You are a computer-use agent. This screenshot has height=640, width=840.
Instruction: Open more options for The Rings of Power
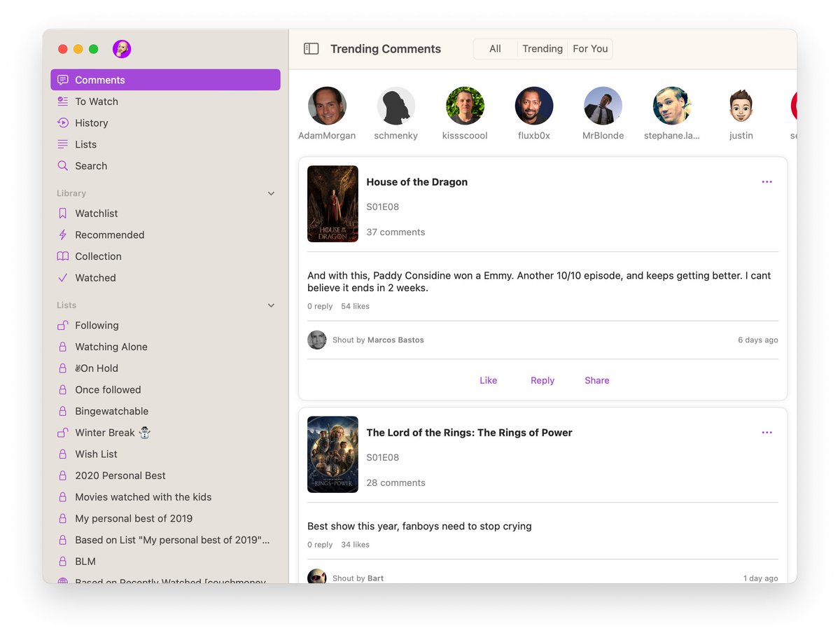[766, 433]
